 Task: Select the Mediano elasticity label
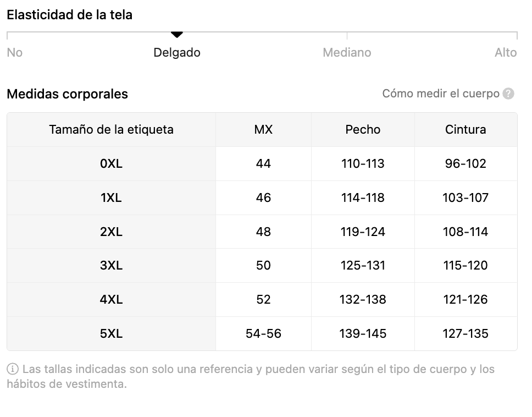[x=347, y=53]
